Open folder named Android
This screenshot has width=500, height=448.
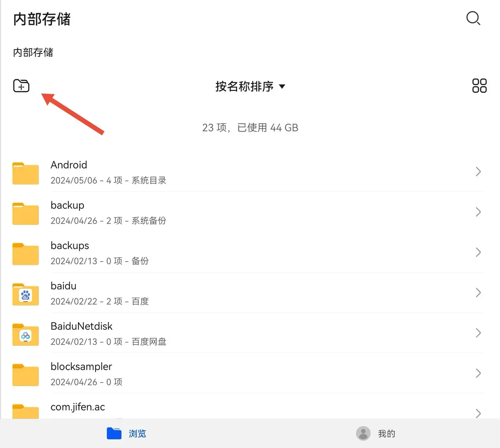coord(69,165)
